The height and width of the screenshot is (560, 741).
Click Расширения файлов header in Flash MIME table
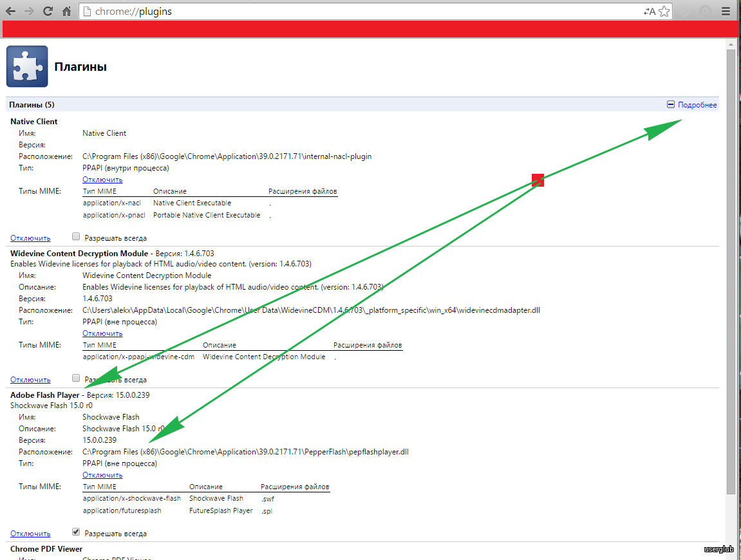[295, 487]
